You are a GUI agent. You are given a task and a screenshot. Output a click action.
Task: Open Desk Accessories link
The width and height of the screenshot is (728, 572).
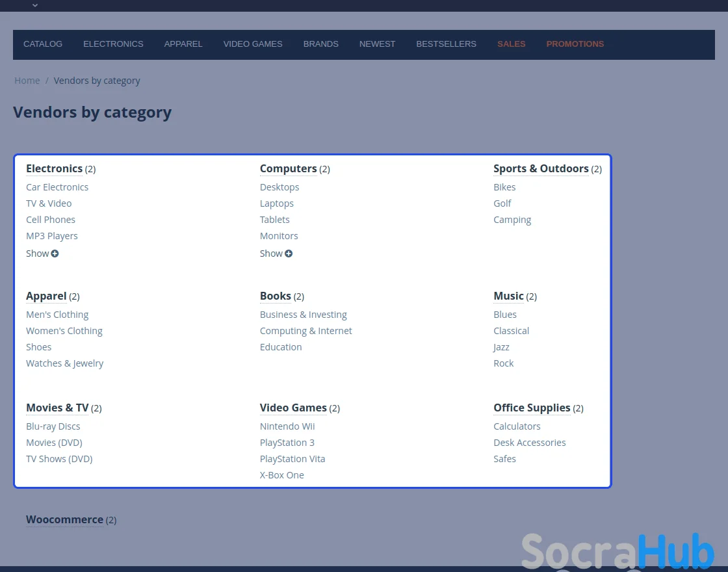[529, 443]
